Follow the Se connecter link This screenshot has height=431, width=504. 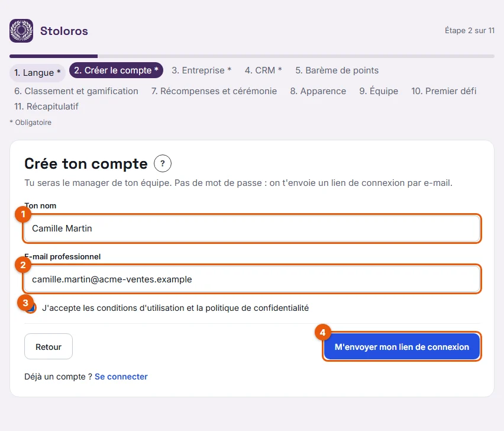121,377
